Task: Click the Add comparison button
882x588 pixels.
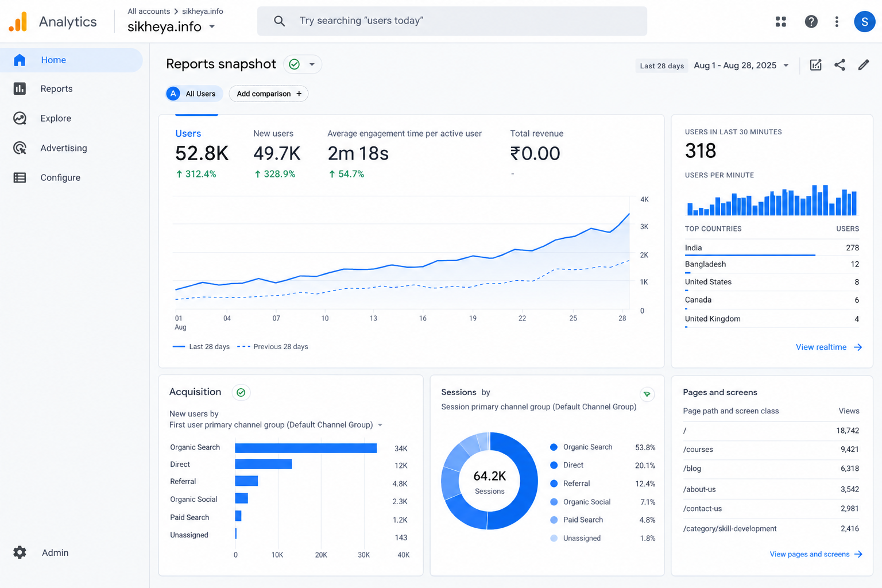Action: [x=269, y=94]
